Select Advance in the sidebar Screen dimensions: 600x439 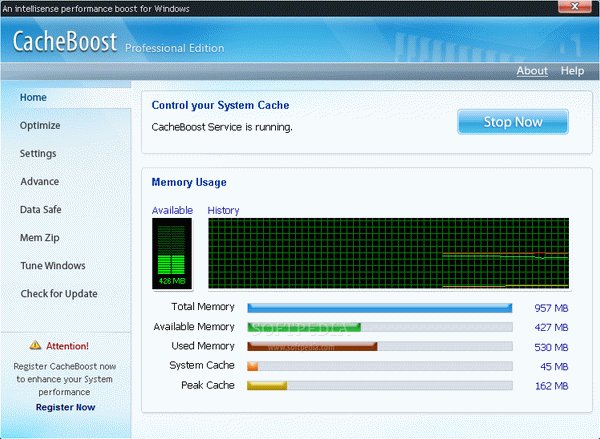(x=39, y=181)
